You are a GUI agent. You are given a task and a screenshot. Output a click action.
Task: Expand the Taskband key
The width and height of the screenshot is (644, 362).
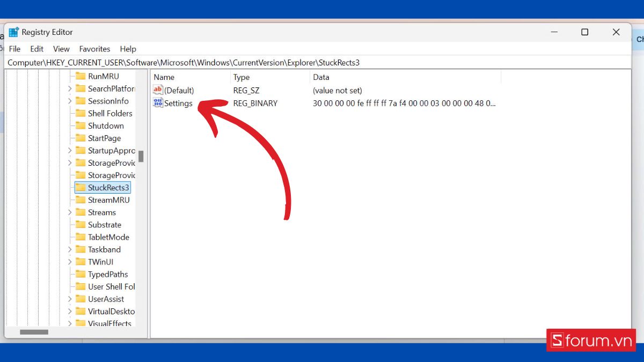click(70, 249)
